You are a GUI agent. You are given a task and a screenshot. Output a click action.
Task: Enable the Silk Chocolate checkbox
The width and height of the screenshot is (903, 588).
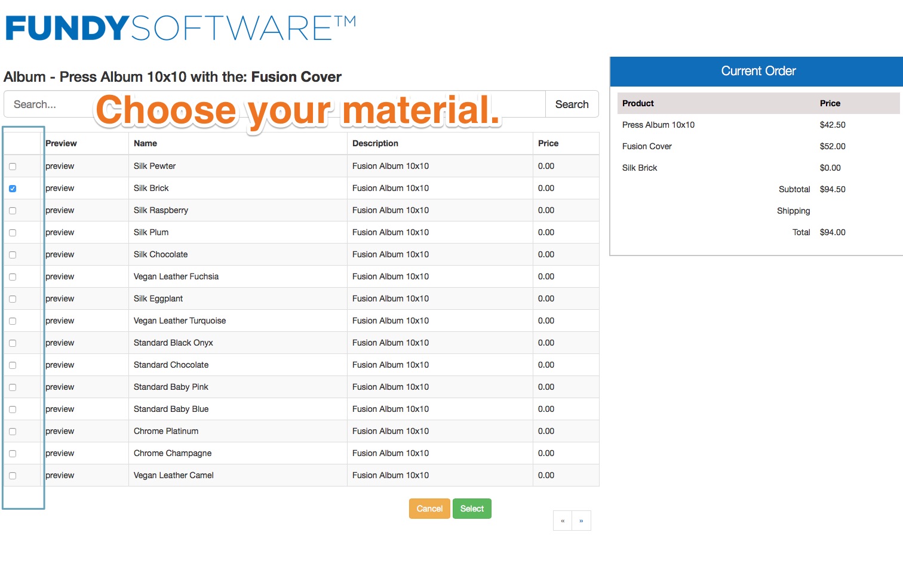coord(13,255)
